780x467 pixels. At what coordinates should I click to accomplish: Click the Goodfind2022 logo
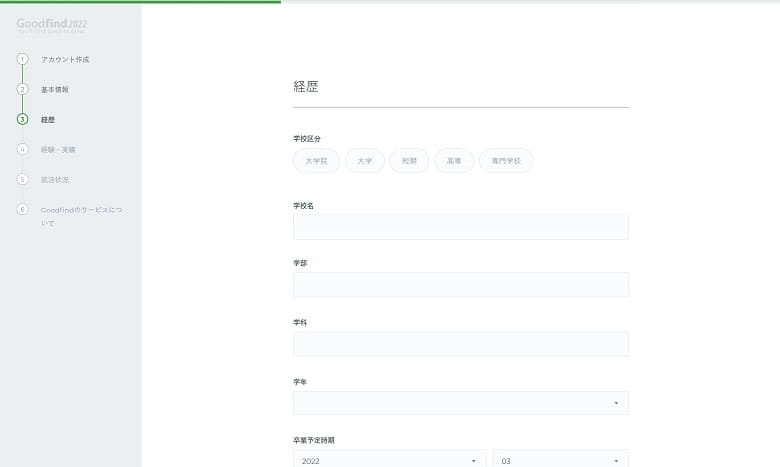click(x=52, y=24)
